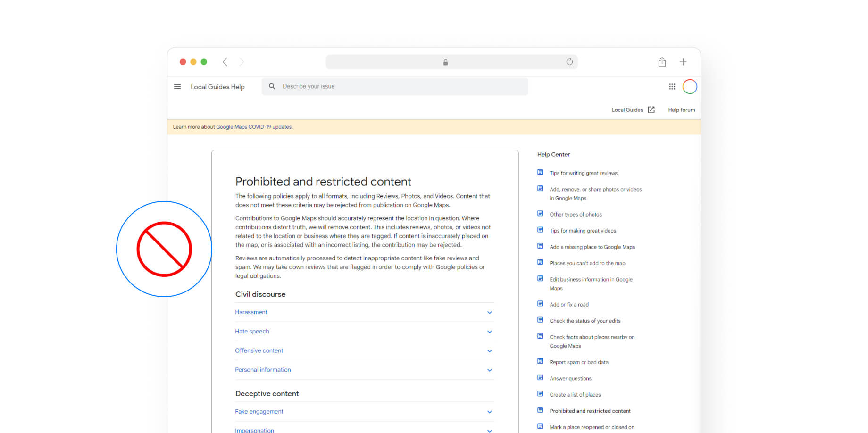Open the Harassment policy link
The height and width of the screenshot is (433, 868).
click(x=251, y=312)
